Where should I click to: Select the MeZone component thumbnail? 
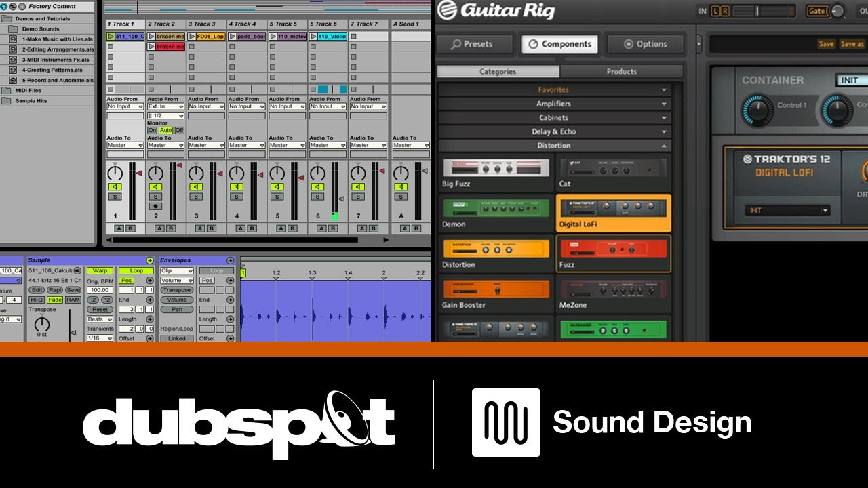[x=613, y=289]
